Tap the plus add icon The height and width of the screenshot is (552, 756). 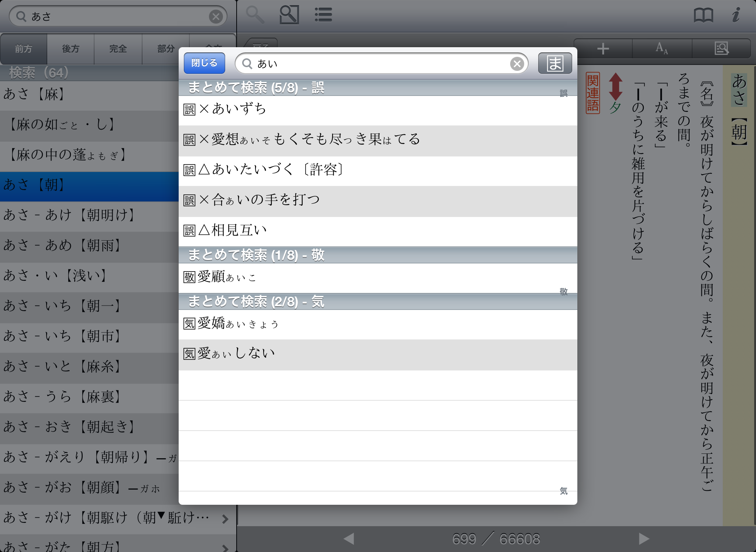pos(603,49)
